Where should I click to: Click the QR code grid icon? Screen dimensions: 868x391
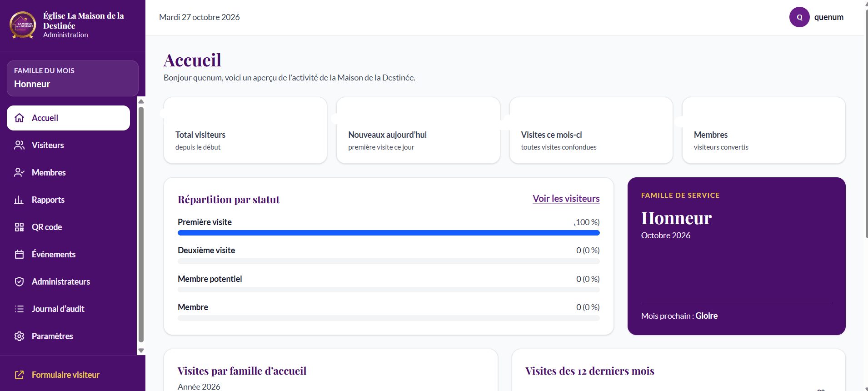19,227
